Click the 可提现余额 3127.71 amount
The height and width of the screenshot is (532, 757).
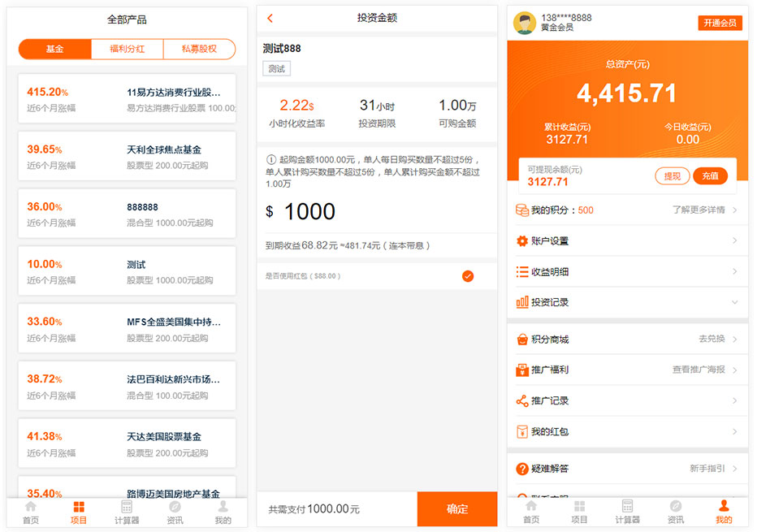pyautogui.click(x=547, y=182)
